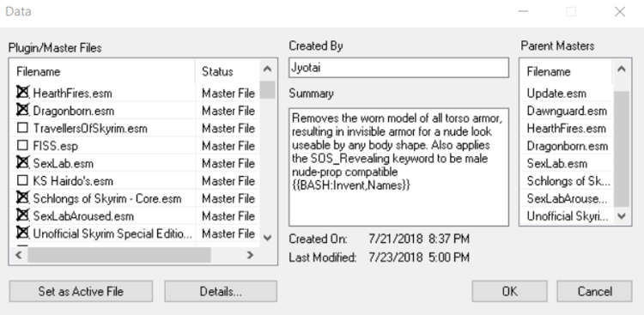Viewport: 644px width, 315px height.
Task: Click the horizontal scroll left arrow
Action: click(19, 255)
